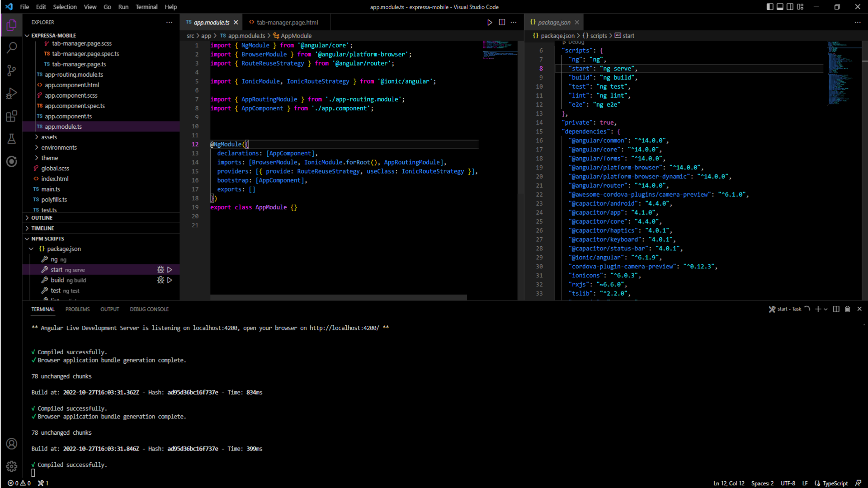The height and width of the screenshot is (488, 868).
Task: Split the app.module.ts editor right
Action: point(502,22)
